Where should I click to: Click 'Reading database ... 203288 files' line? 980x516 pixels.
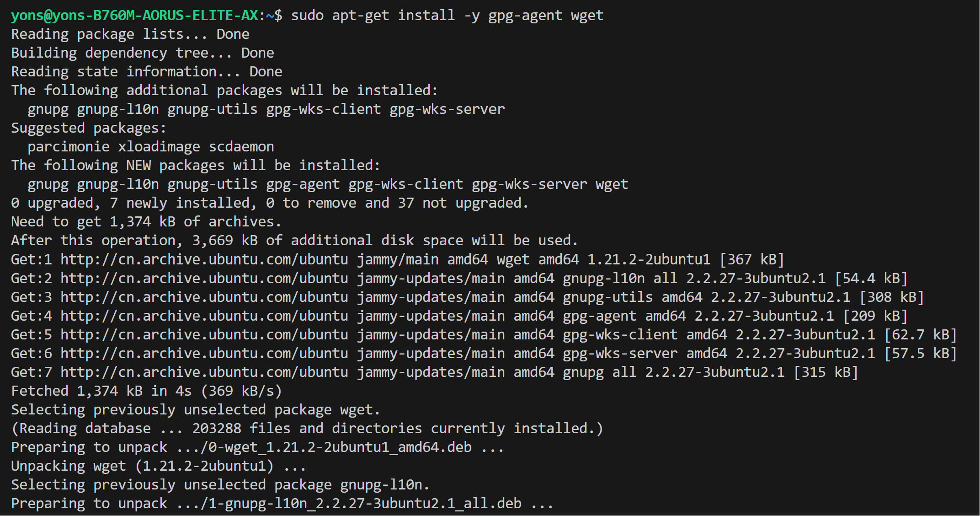[307, 429]
